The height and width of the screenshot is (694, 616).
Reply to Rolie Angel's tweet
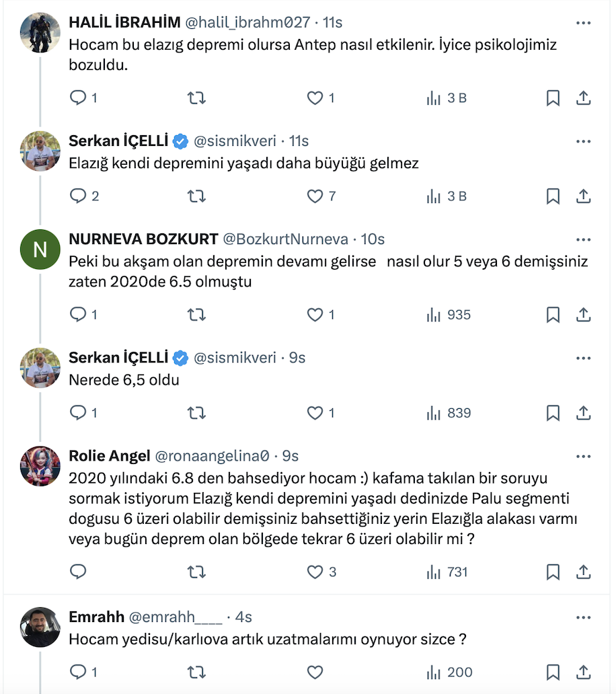[x=79, y=572]
